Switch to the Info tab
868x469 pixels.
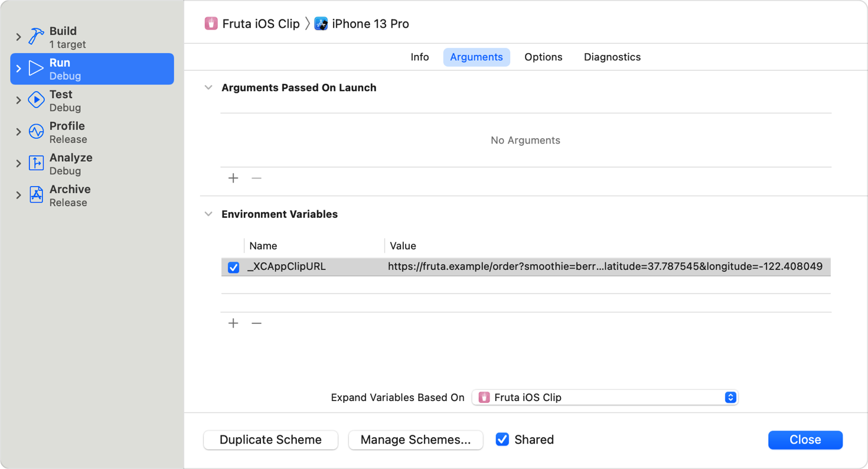[420, 57]
